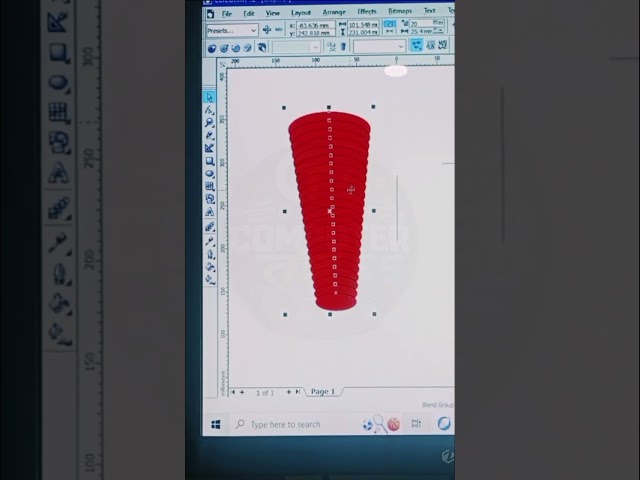640x480 pixels.
Task: Click the x center marker of selection
Action: (x=329, y=211)
